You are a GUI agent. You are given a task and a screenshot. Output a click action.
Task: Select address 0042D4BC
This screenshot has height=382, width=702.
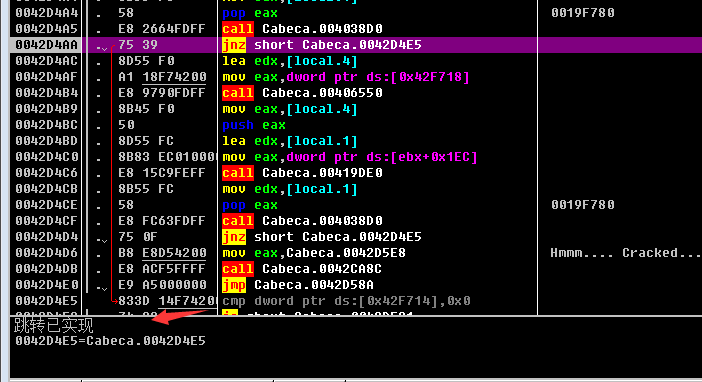pos(47,125)
